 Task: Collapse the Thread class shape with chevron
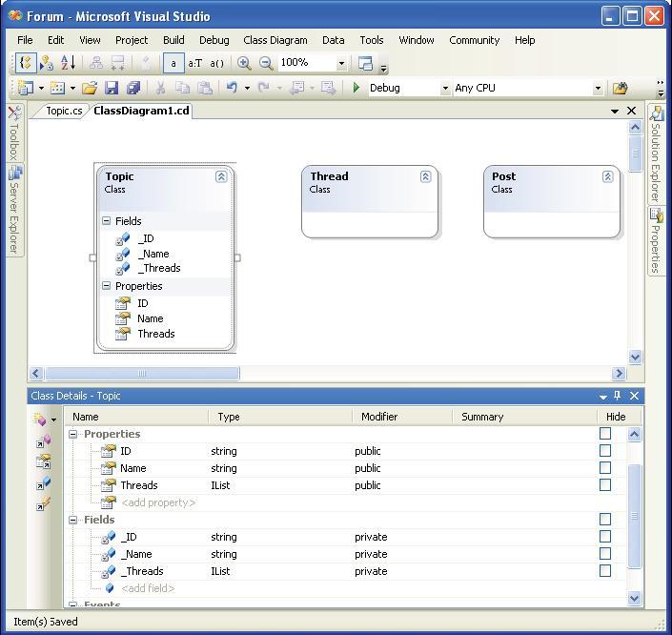coord(425,176)
